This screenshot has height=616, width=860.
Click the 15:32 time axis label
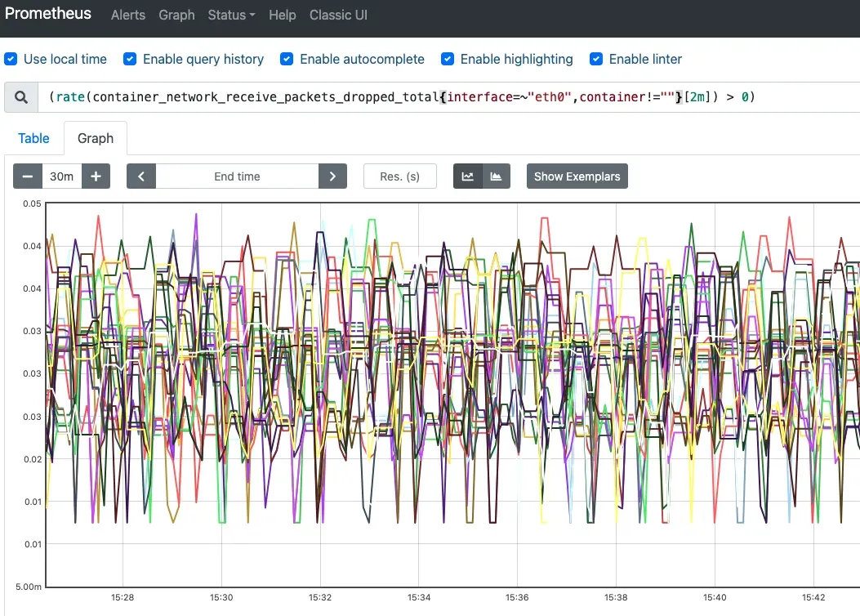[x=320, y=597]
